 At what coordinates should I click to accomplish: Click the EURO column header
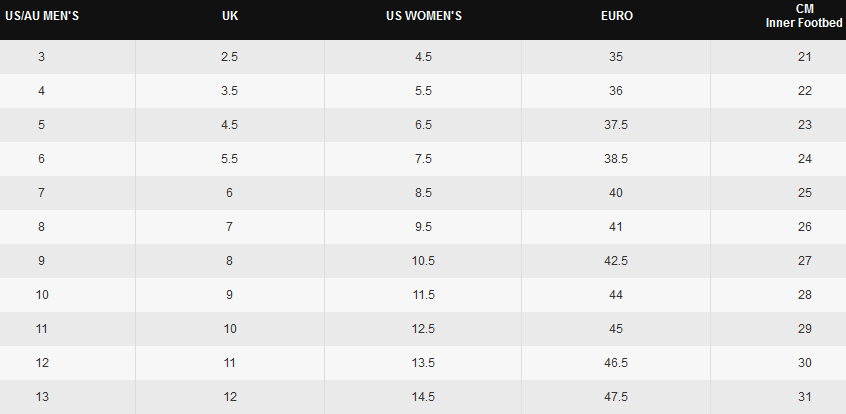point(616,16)
